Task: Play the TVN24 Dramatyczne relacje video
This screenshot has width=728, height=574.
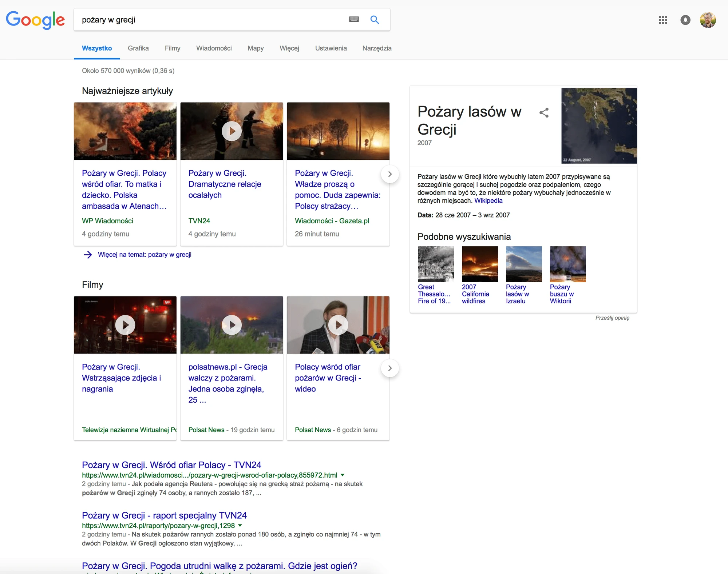Action: click(232, 131)
